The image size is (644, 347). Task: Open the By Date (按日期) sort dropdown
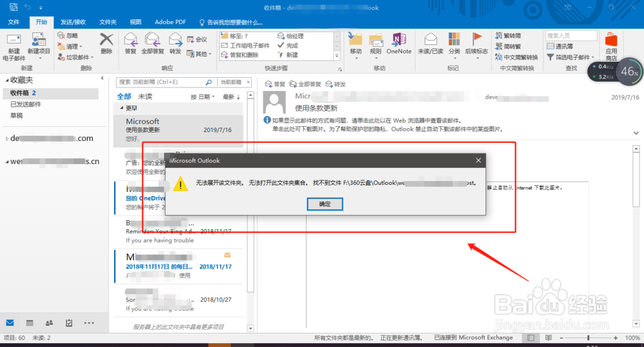(x=202, y=97)
